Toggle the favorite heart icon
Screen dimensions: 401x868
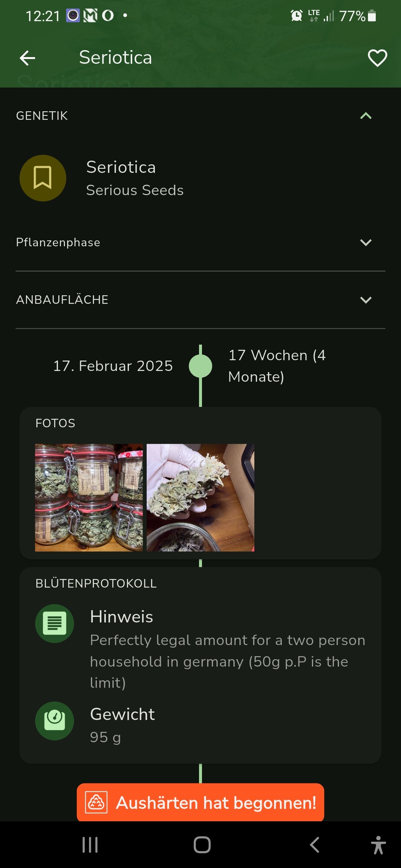(x=377, y=58)
